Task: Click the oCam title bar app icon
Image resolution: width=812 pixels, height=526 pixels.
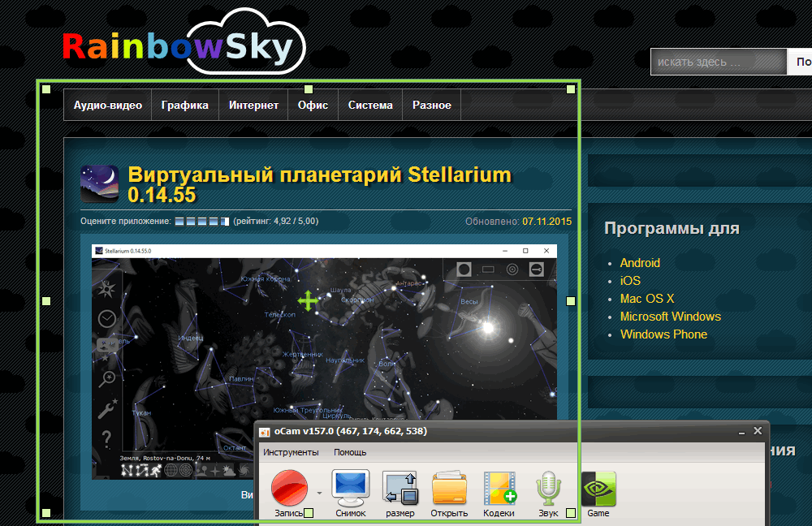Action: pyautogui.click(x=265, y=432)
